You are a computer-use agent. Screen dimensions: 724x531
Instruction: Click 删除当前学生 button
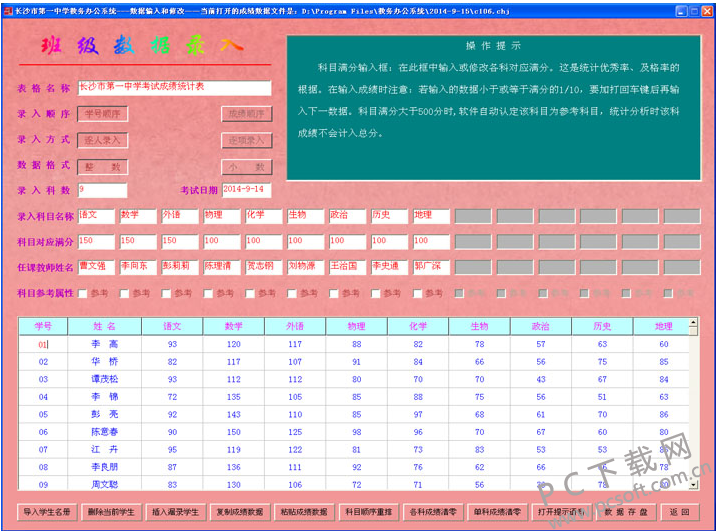(x=111, y=512)
